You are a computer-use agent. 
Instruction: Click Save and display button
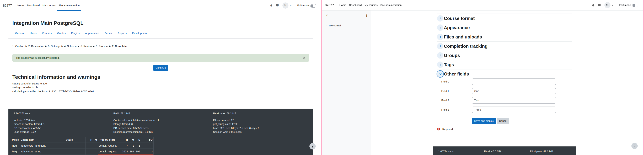pos(484,121)
